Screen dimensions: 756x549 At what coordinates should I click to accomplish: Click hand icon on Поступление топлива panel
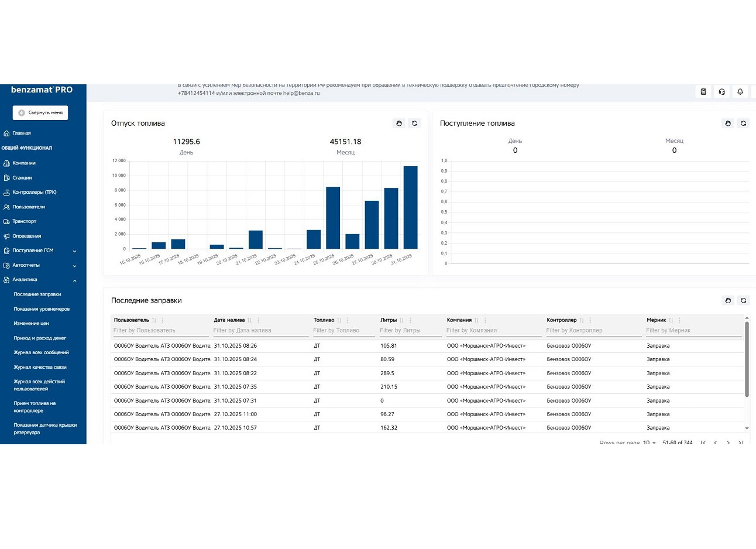[x=727, y=123]
